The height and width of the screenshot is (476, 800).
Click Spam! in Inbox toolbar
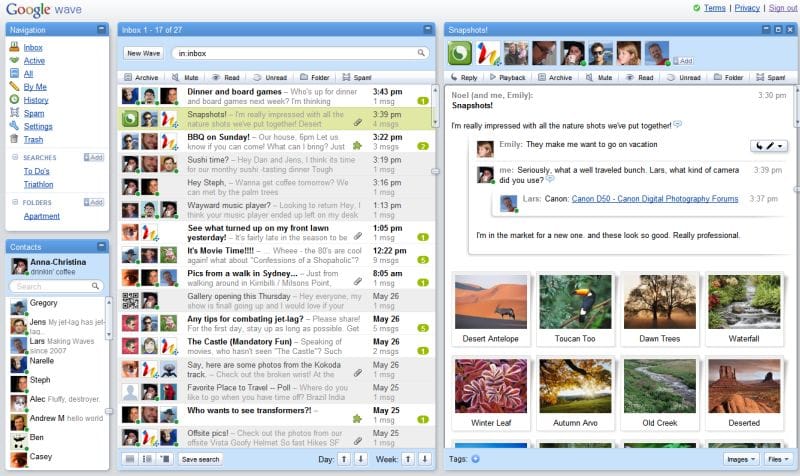click(357, 78)
